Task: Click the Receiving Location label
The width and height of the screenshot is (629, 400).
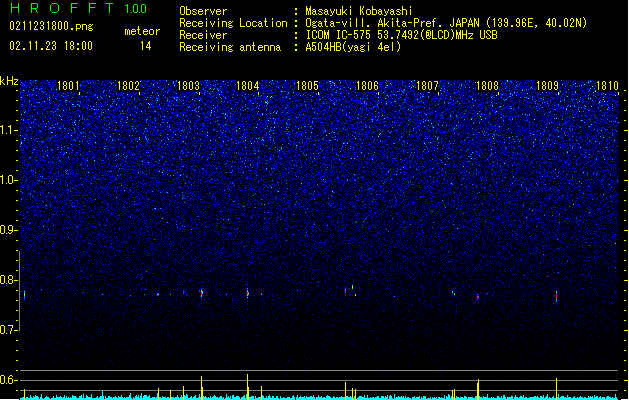Action: click(233, 23)
